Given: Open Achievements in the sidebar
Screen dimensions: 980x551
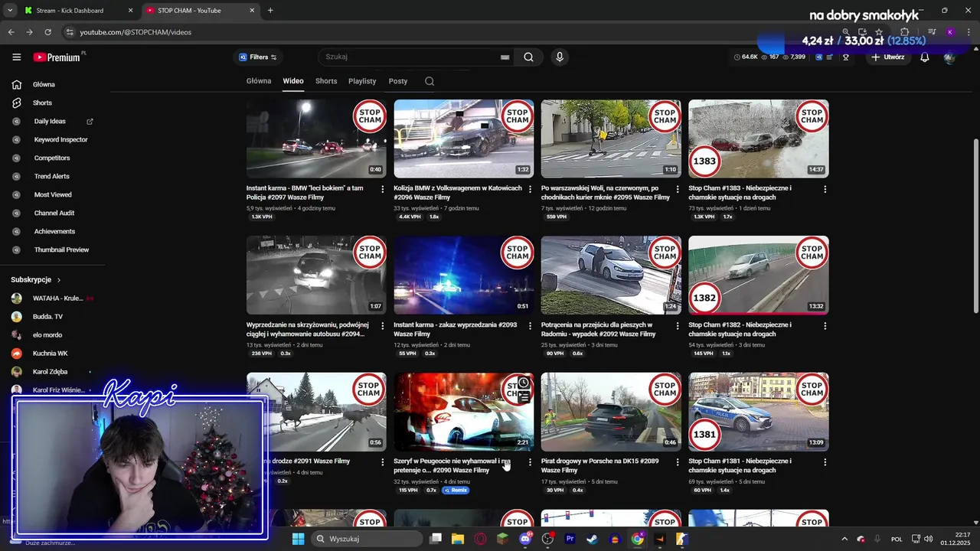Looking at the screenshot, I should pyautogui.click(x=53, y=231).
